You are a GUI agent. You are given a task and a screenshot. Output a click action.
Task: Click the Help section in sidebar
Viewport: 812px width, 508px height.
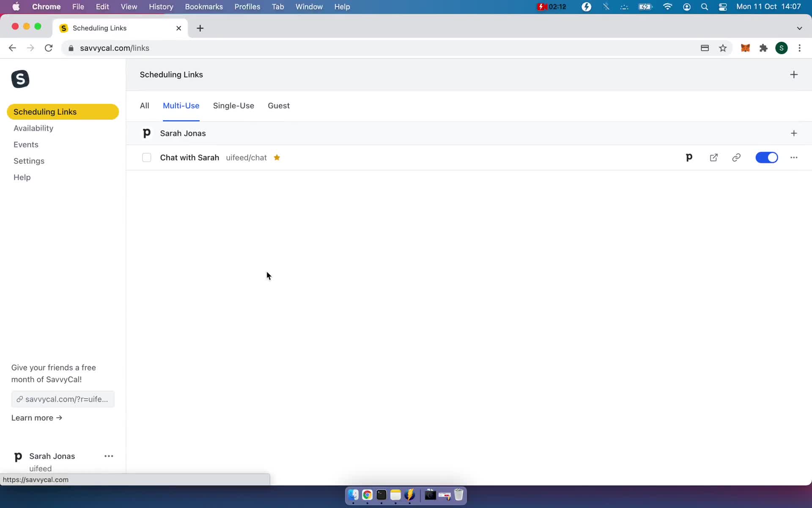(x=22, y=177)
